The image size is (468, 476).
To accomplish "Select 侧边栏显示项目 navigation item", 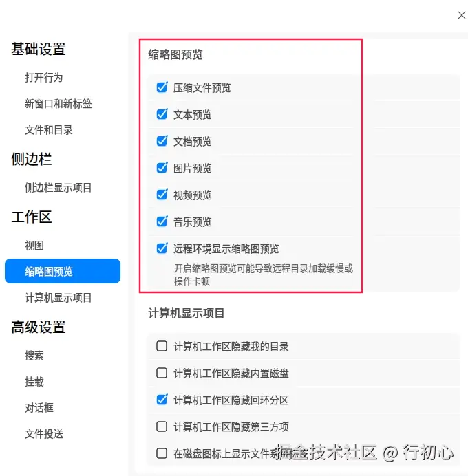I will pos(58,188).
